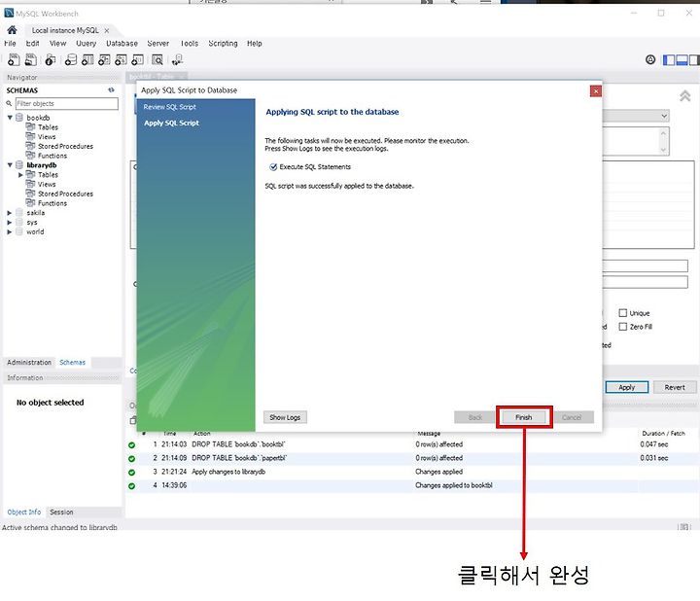Viewport: 700px width, 601px height.
Task: Reconnect to DBMS toolbar icon
Action: click(177, 59)
